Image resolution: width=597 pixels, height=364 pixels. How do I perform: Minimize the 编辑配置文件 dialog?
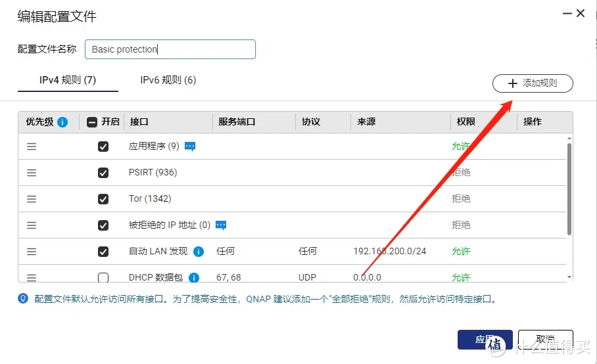click(x=567, y=13)
